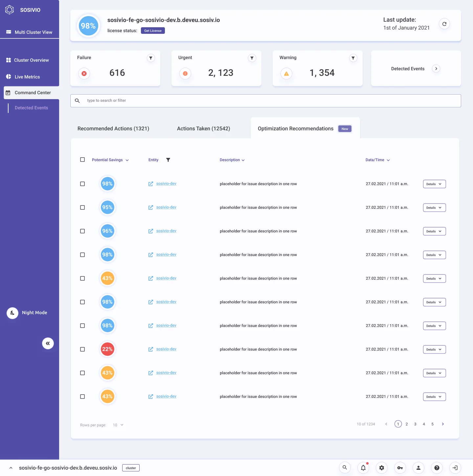
Task: Select all rows with header checkbox
Action: (82, 160)
